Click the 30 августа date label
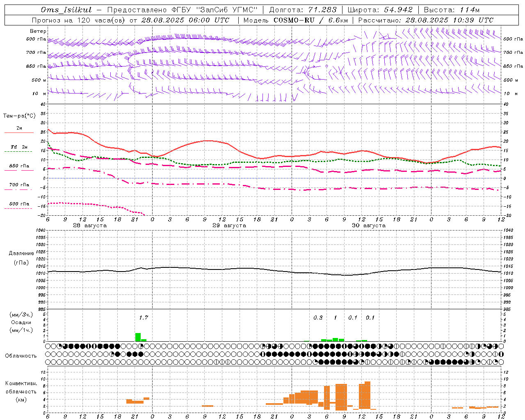525x420 pixels. point(369,226)
